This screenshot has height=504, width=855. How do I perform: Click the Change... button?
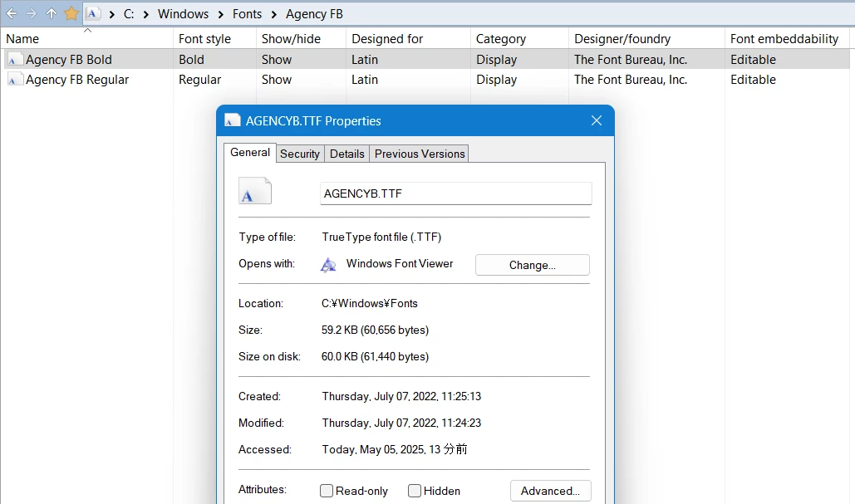click(x=532, y=265)
